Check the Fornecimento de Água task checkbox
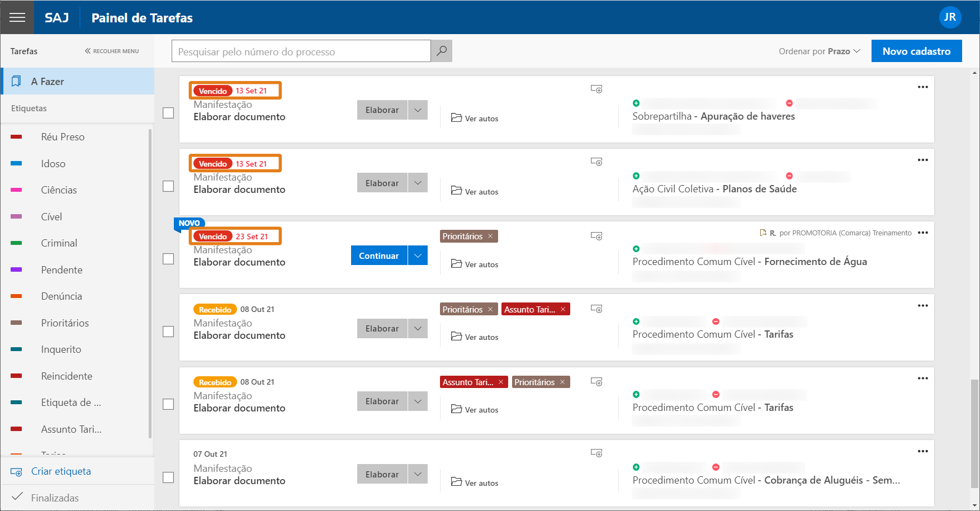980x511 pixels. (168, 259)
